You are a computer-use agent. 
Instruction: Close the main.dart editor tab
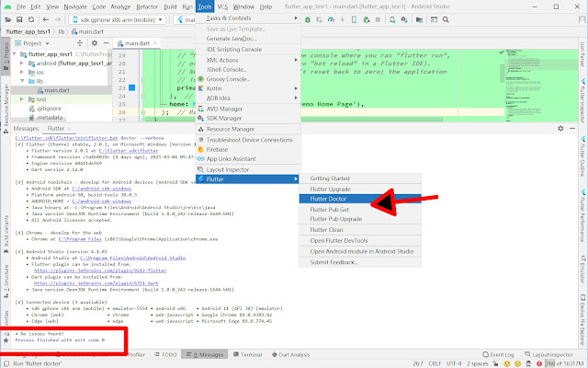tap(154, 43)
